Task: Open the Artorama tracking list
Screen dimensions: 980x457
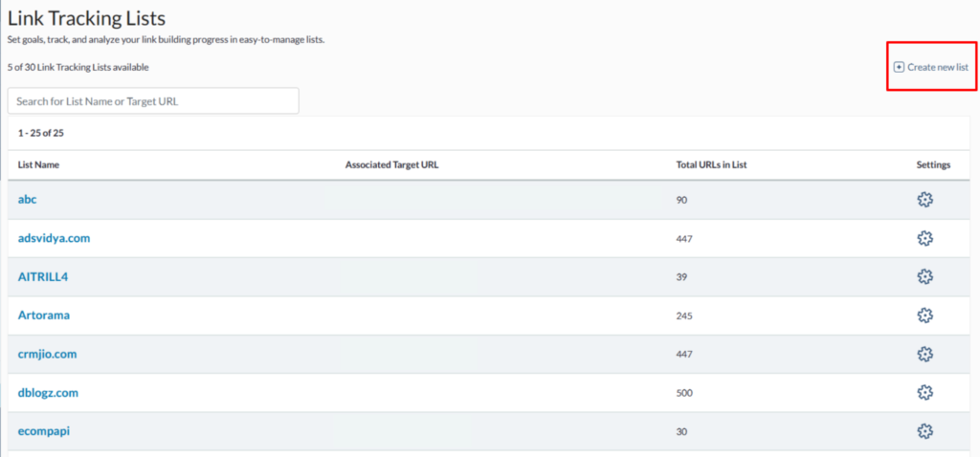Action: (x=44, y=316)
